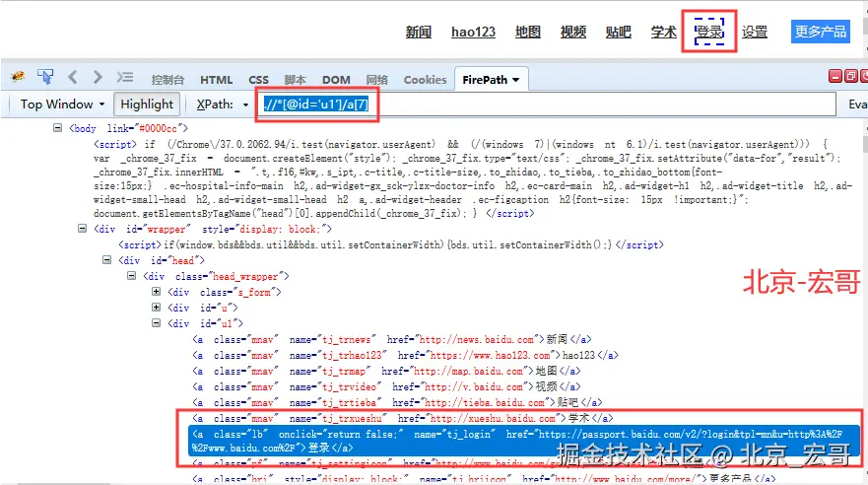Detach Firebug panel into new window
Image resolution: width=868 pixels, height=485 pixels.
(851, 76)
